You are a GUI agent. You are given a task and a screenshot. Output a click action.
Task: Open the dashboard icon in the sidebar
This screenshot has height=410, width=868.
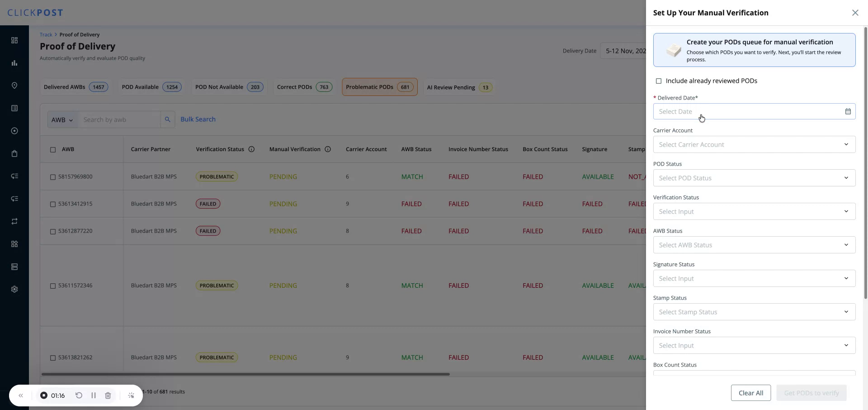(14, 40)
